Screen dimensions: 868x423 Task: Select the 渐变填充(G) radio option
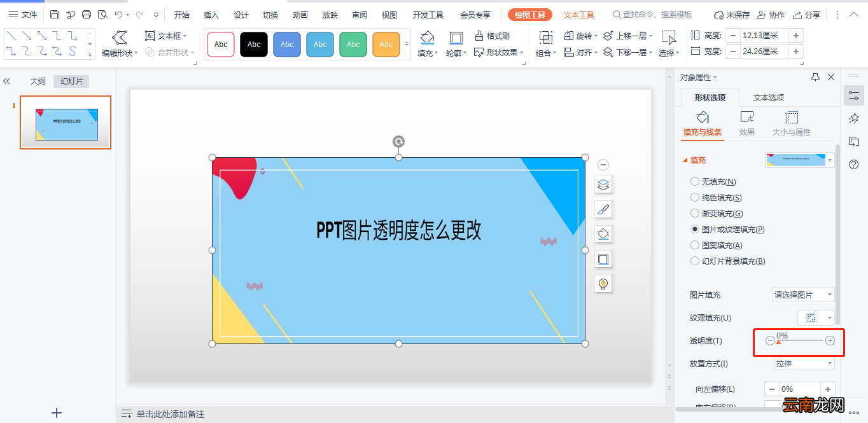[x=695, y=214]
